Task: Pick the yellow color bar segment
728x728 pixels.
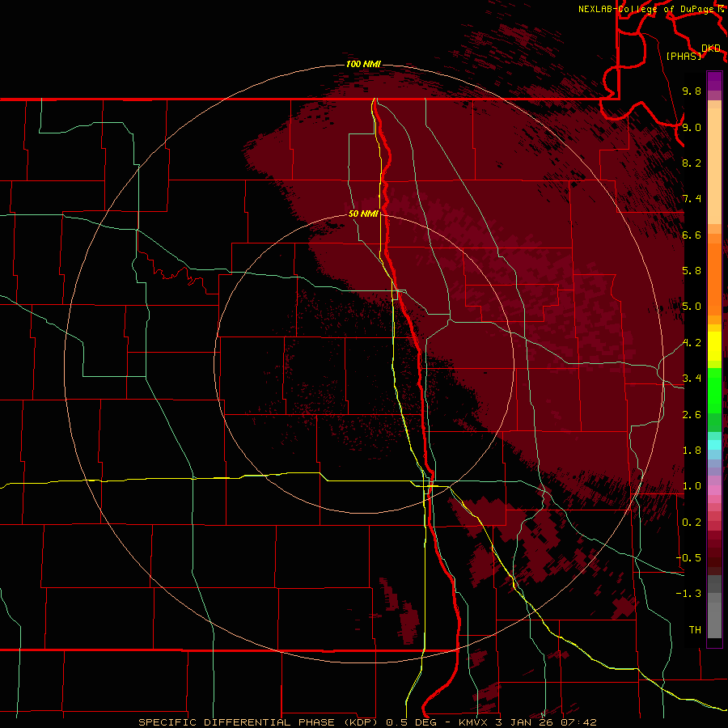Action: 714,346
